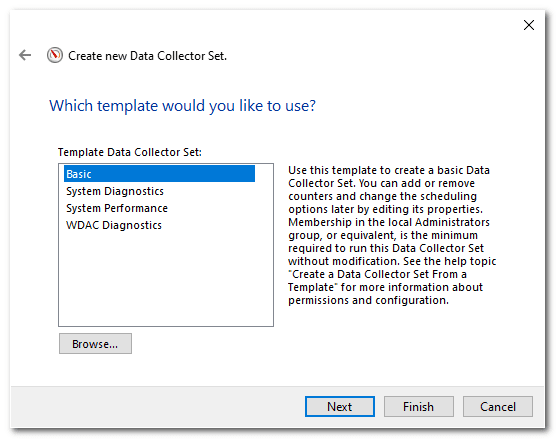This screenshot has width=556, height=439.
Task: Open the Browse... file picker
Action: (x=95, y=344)
